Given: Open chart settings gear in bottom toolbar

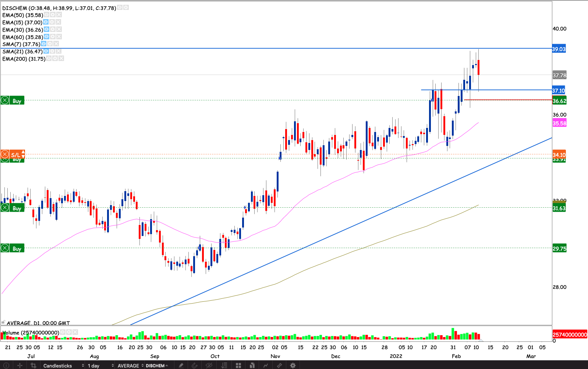Looking at the screenshot, I should [x=293, y=366].
